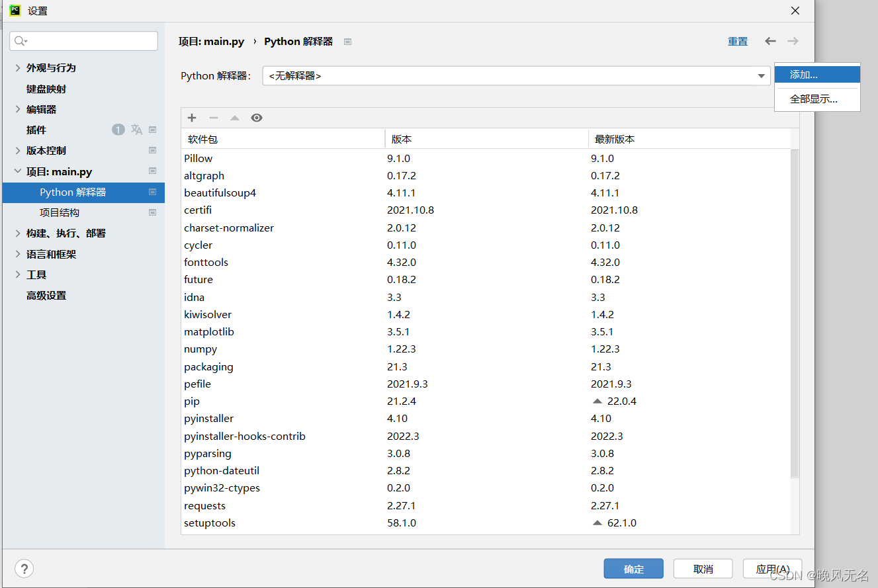Expand 版本控制 section
Viewport: 878px width, 588px height.
(x=18, y=150)
